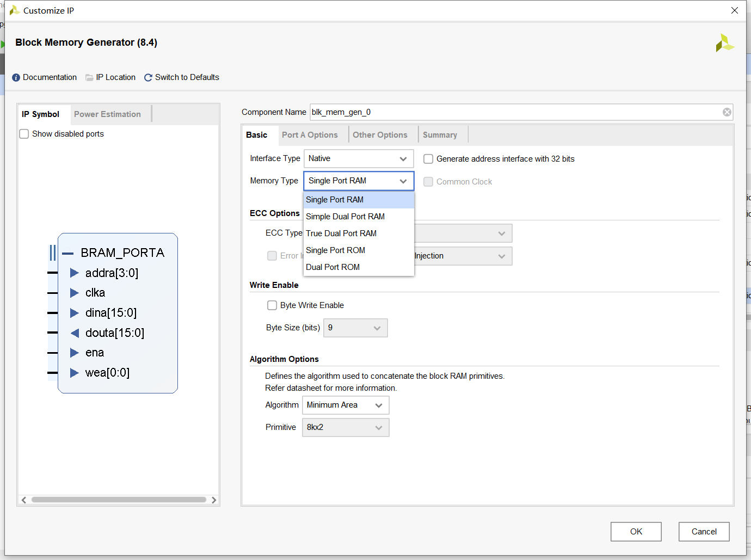Open the Documentation link
The height and width of the screenshot is (560, 751).
coord(50,77)
